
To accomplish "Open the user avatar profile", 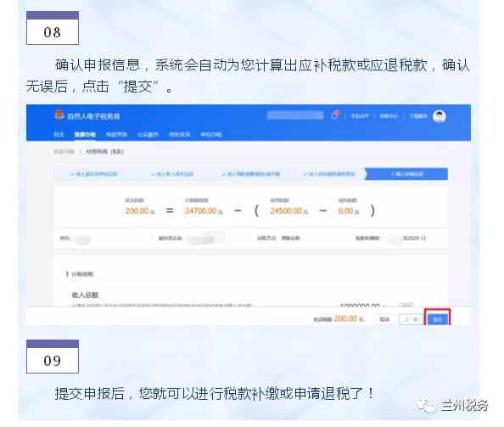I will click(439, 116).
